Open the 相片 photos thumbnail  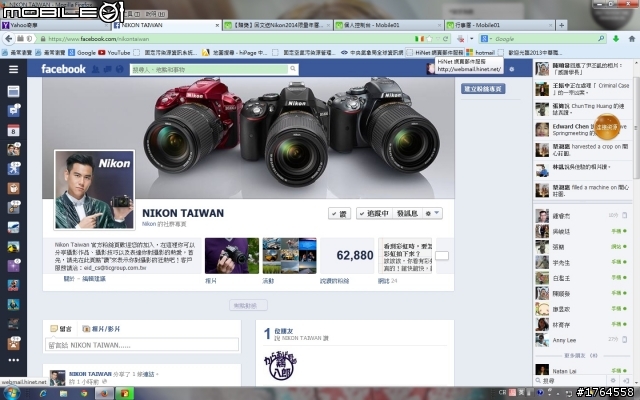click(x=232, y=256)
